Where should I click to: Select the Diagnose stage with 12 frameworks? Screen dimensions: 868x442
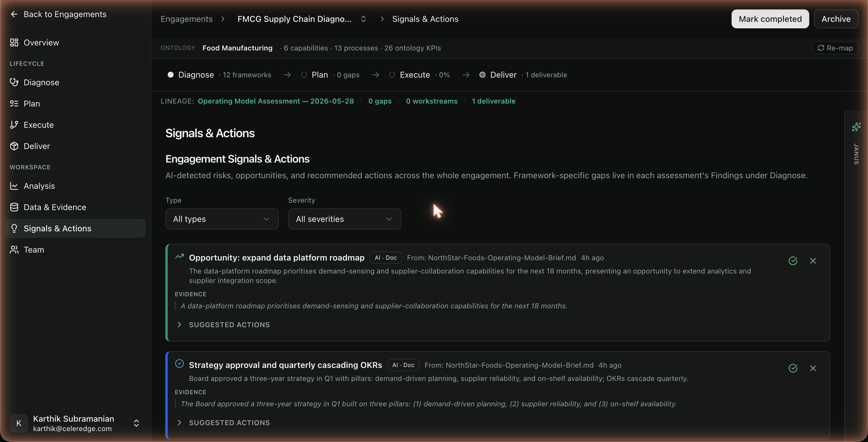point(219,75)
